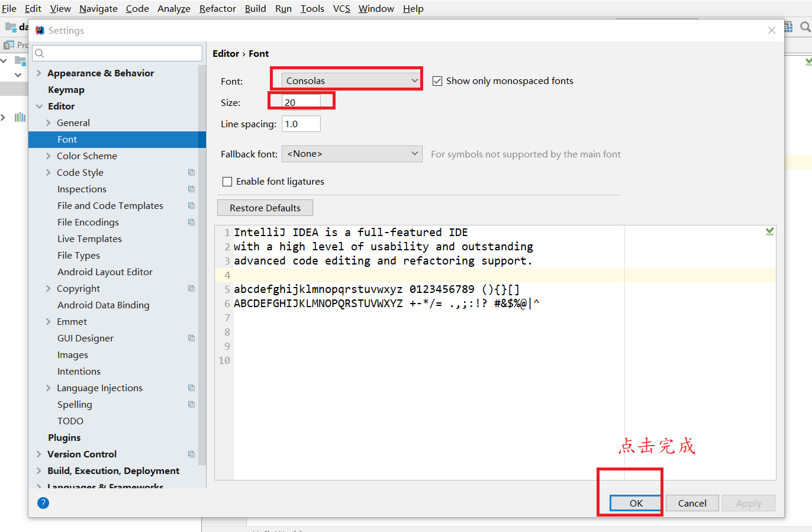Select GUI Designer item
Image resolution: width=812 pixels, height=532 pixels.
coord(85,338)
